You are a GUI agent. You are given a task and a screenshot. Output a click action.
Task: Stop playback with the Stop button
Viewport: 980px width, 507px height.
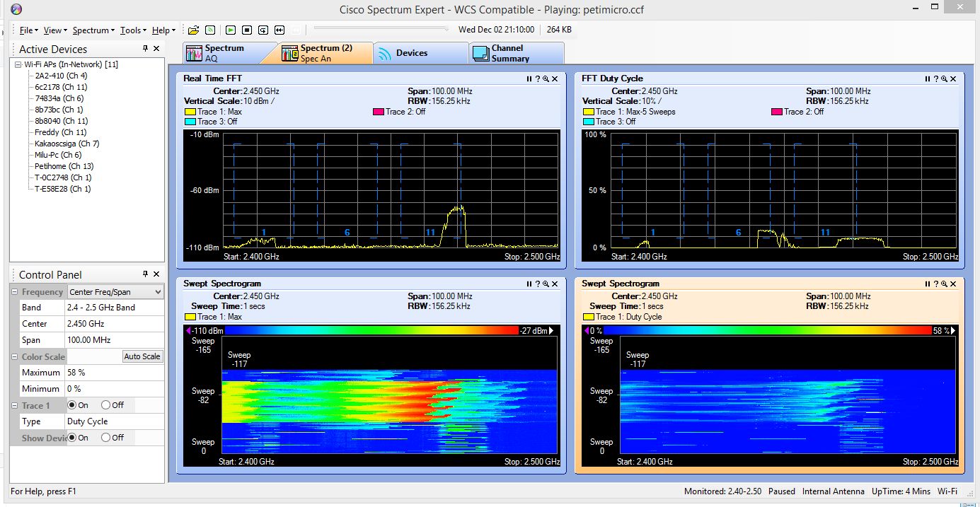point(247,30)
